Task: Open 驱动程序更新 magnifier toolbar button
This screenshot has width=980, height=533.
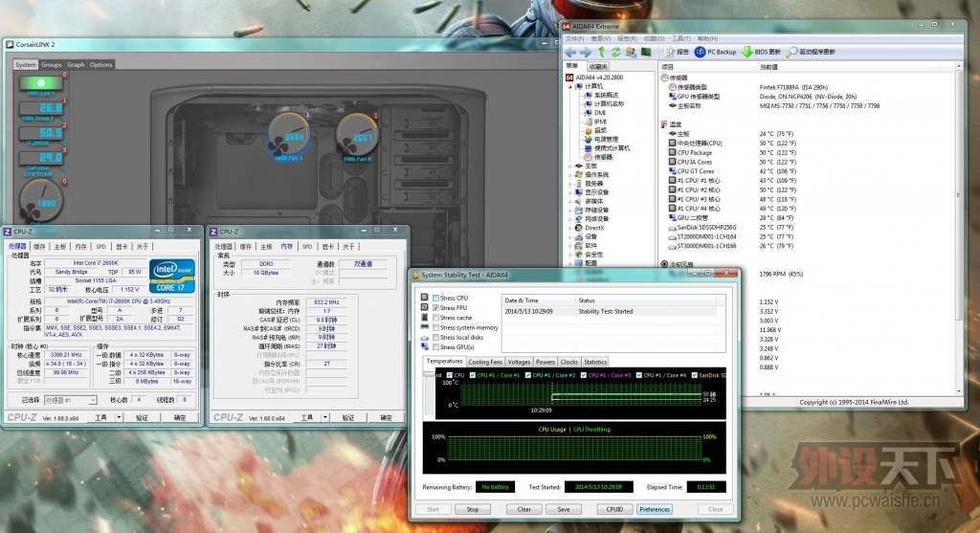Action: tap(811, 52)
